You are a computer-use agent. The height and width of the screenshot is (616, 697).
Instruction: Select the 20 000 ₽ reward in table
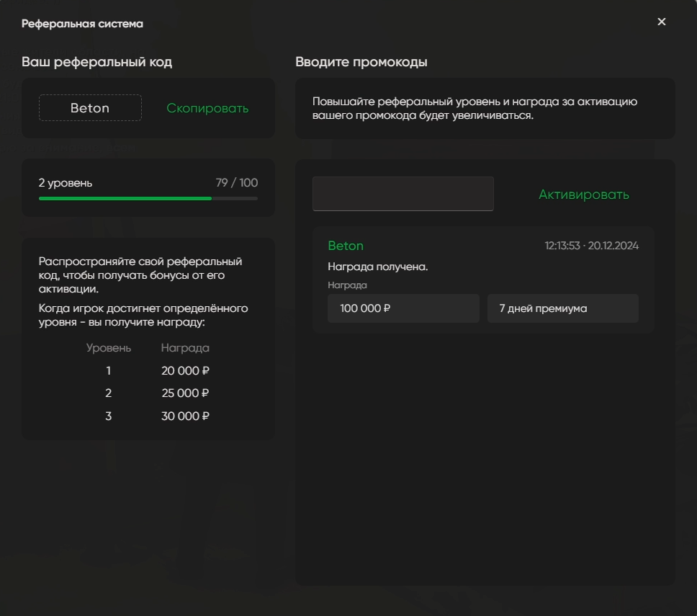tap(185, 371)
